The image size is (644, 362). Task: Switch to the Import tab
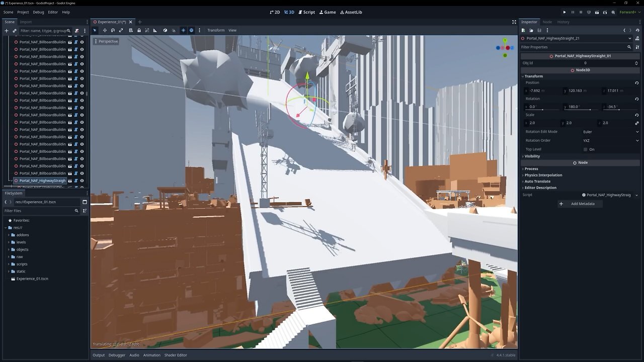26,22
